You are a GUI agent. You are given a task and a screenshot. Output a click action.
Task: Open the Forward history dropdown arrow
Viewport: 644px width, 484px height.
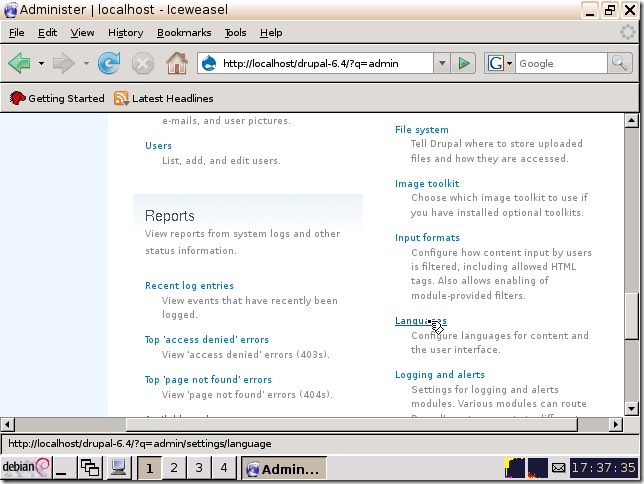86,63
